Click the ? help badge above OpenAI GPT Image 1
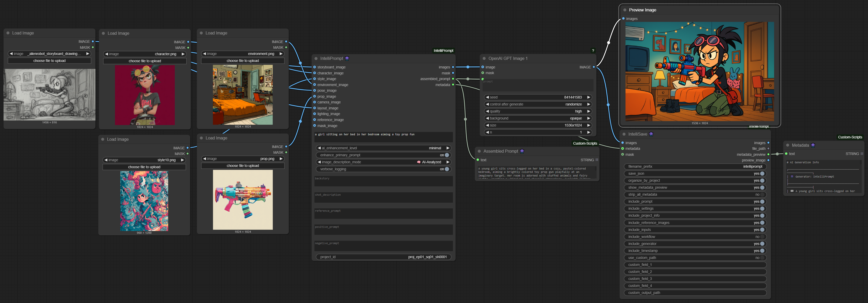 click(x=593, y=51)
